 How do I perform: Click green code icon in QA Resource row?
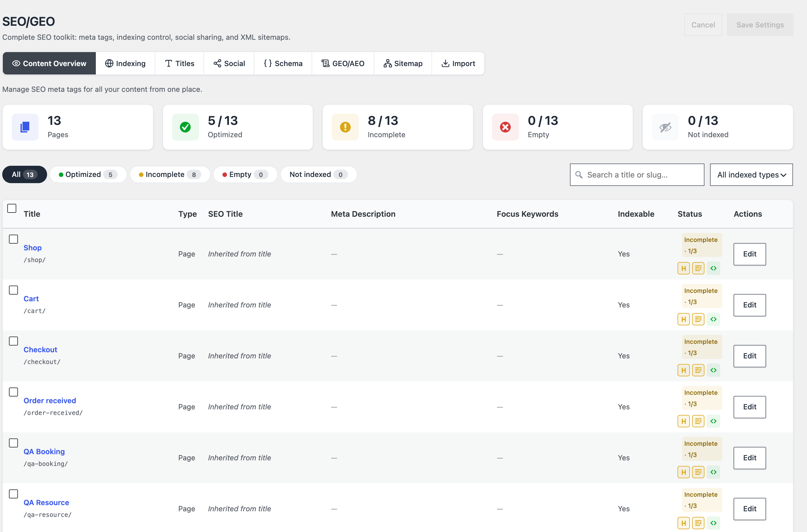(713, 523)
